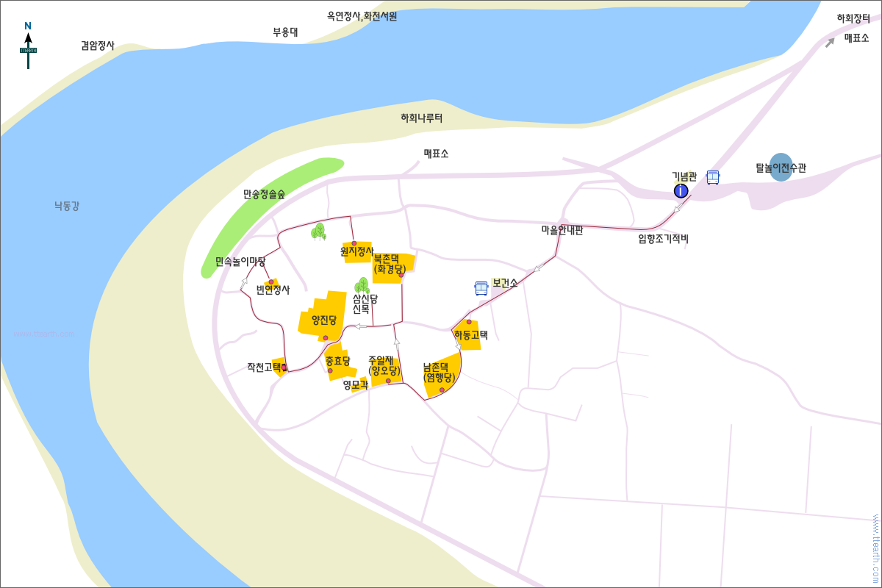The width and height of the screenshot is (882, 588).
Task: Select the 남촌댁 (염행당) label
Action: point(439,372)
